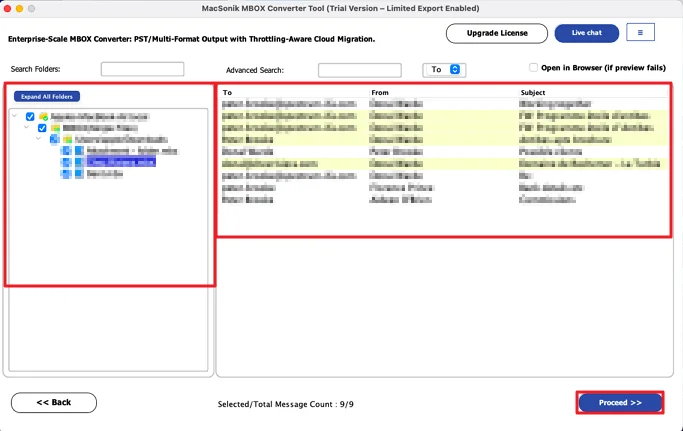Focus the Advanced Search input field
The width and height of the screenshot is (683, 431).
[x=360, y=70]
